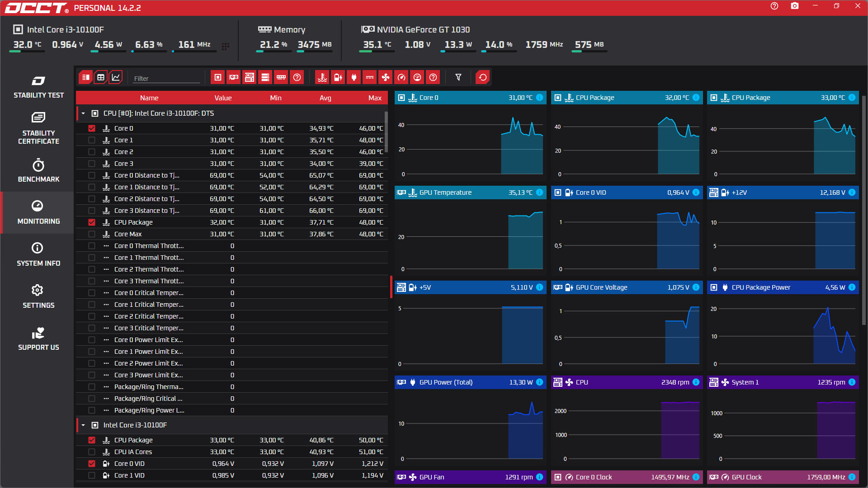
Task: Switch to the table and graphs layout
Action: [85, 77]
